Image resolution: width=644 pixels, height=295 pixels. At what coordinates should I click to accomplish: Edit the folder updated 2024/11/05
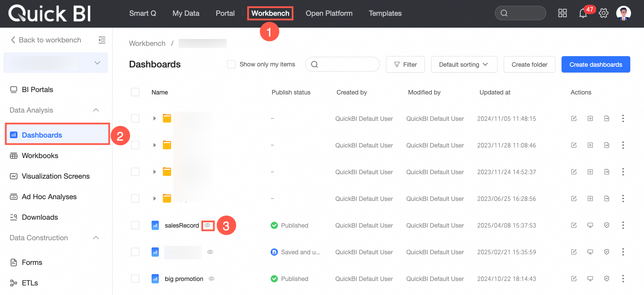[574, 118]
